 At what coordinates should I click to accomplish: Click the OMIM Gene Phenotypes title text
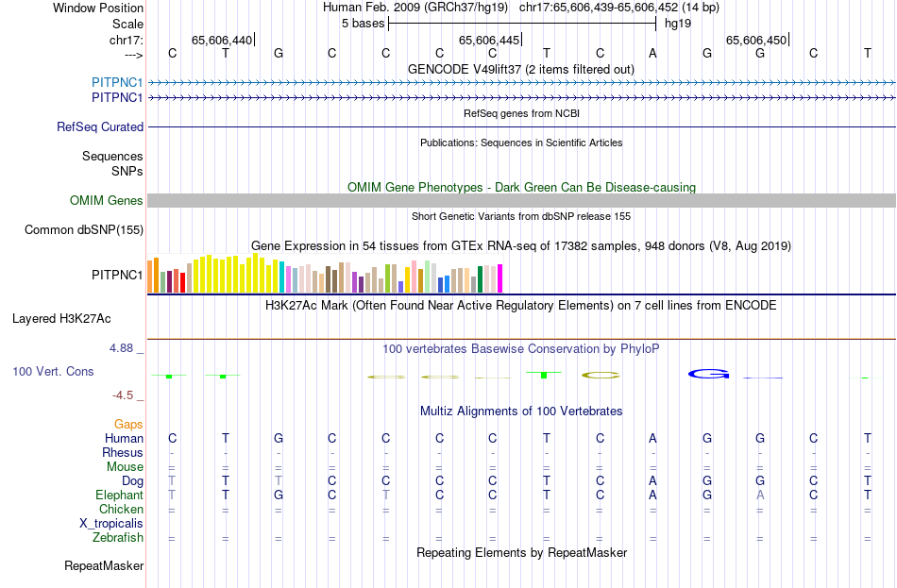click(x=521, y=187)
